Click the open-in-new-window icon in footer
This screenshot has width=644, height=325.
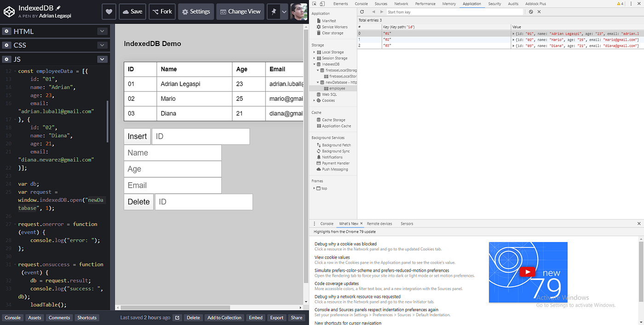click(x=177, y=318)
